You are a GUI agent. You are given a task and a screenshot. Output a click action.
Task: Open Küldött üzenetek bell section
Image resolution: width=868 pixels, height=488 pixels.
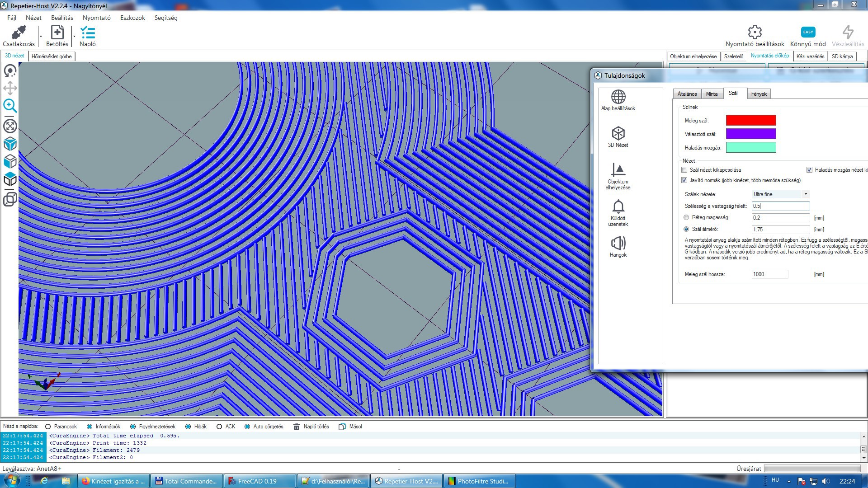[x=618, y=212]
